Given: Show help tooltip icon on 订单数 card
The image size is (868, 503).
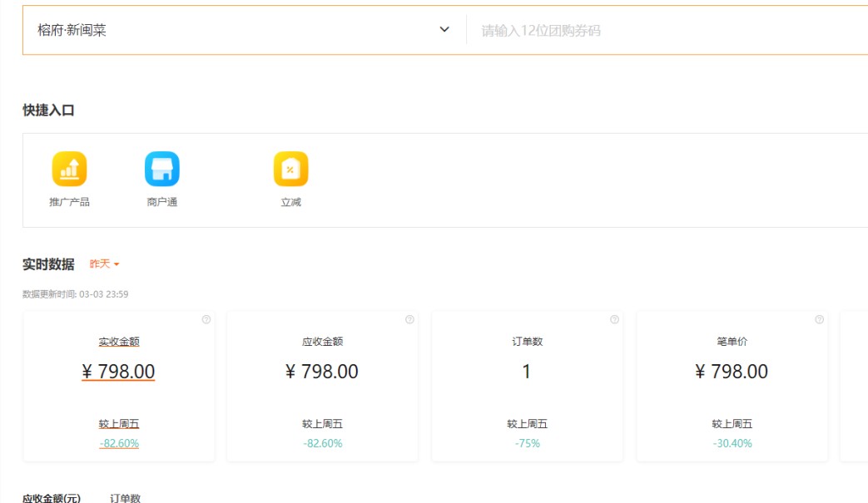Looking at the screenshot, I should click(x=614, y=319).
